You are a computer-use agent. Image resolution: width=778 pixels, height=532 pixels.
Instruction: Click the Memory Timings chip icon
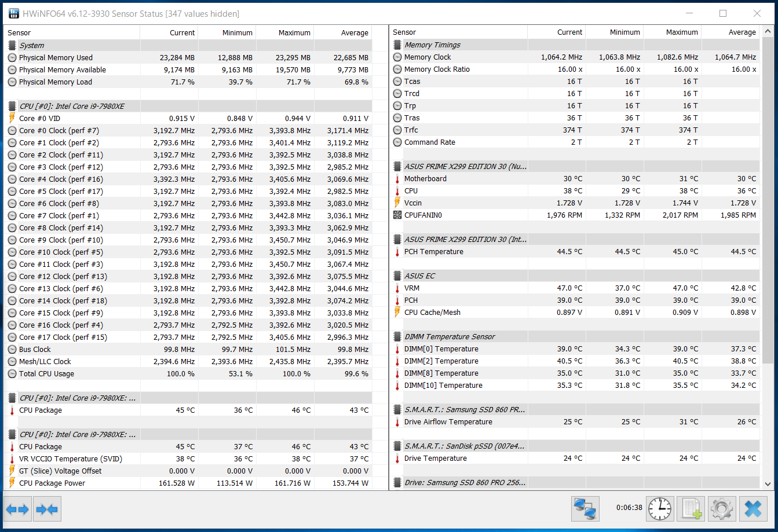[397, 45]
